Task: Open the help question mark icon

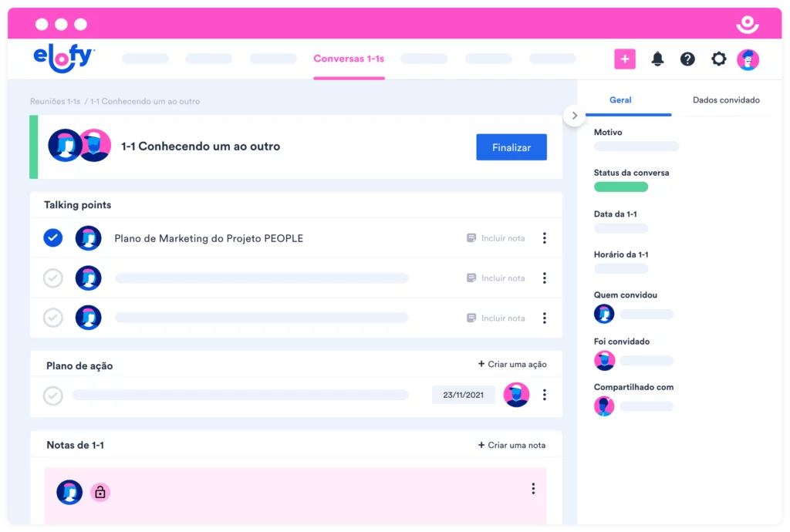Action: tap(687, 59)
